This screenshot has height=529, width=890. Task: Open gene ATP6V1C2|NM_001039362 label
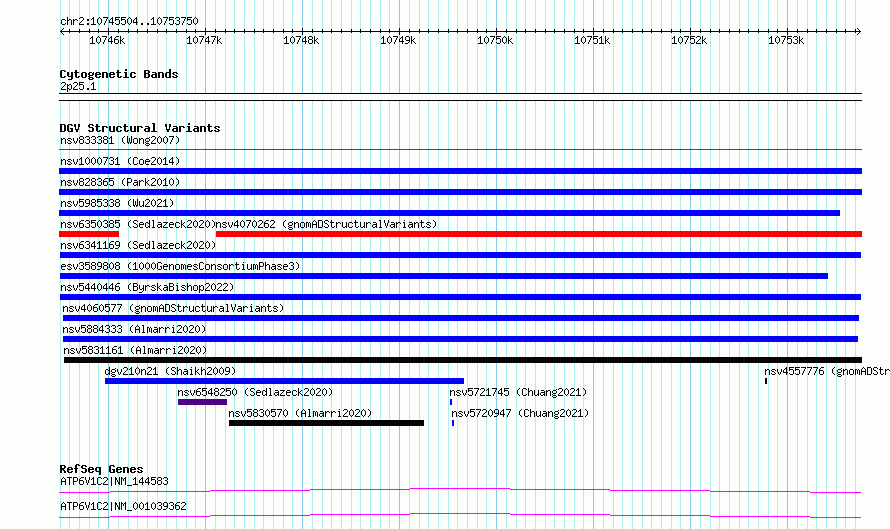coord(123,506)
